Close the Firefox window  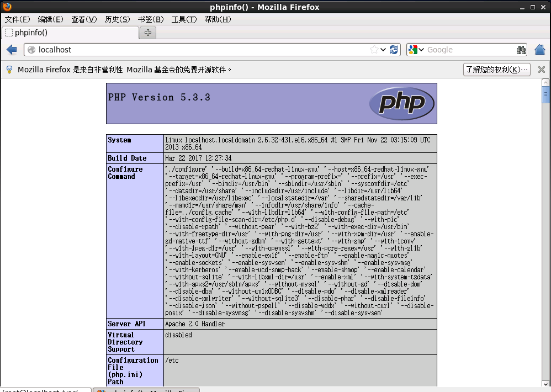point(543,7)
